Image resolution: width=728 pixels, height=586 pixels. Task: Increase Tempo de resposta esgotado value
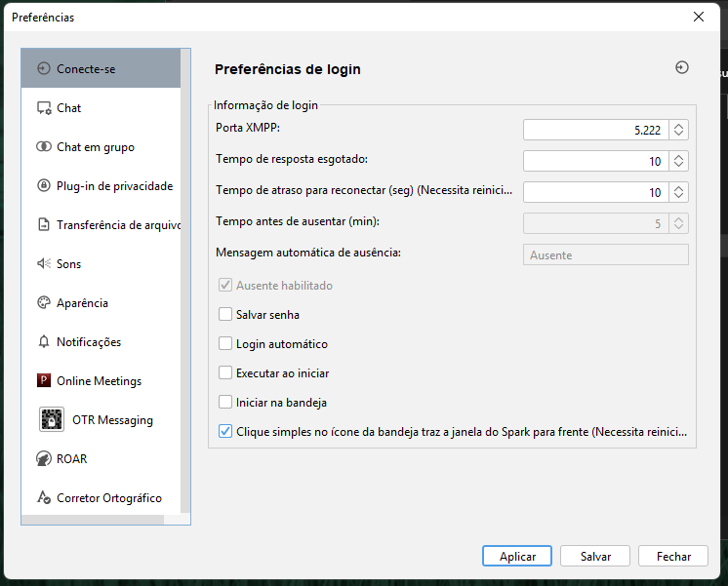pyautogui.click(x=678, y=157)
